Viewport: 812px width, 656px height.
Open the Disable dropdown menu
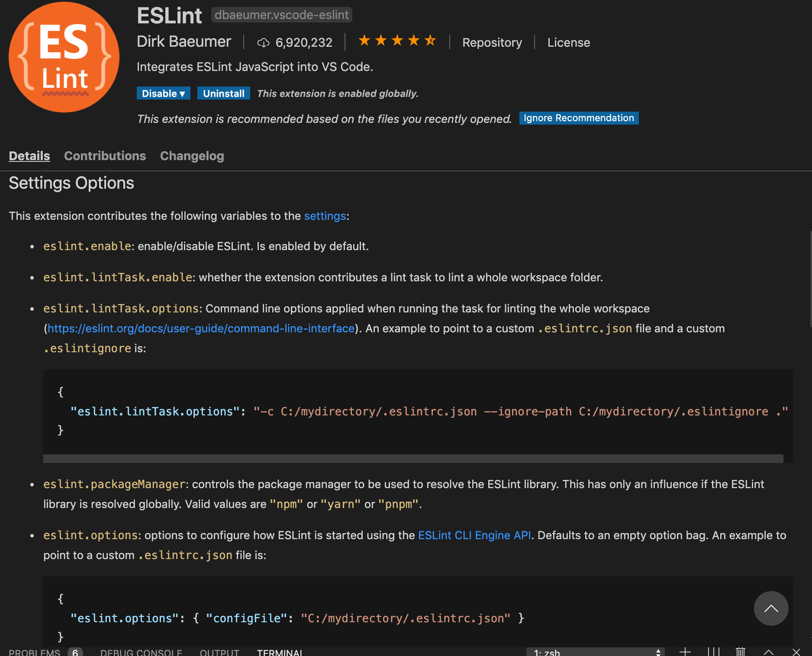pyautogui.click(x=163, y=93)
